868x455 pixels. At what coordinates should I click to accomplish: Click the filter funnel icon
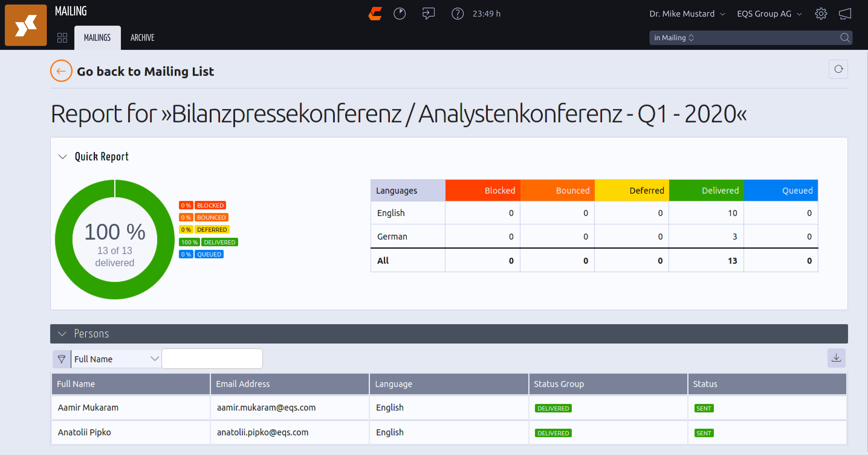click(x=61, y=359)
